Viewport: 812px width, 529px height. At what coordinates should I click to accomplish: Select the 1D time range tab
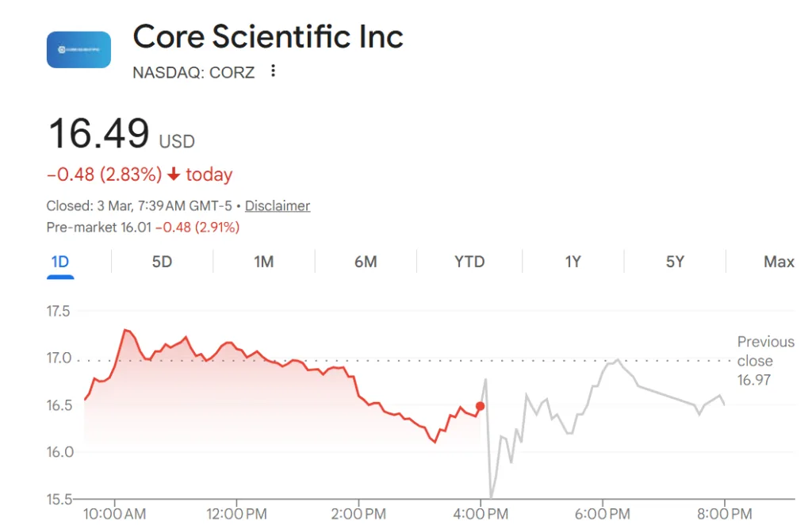[x=61, y=262]
